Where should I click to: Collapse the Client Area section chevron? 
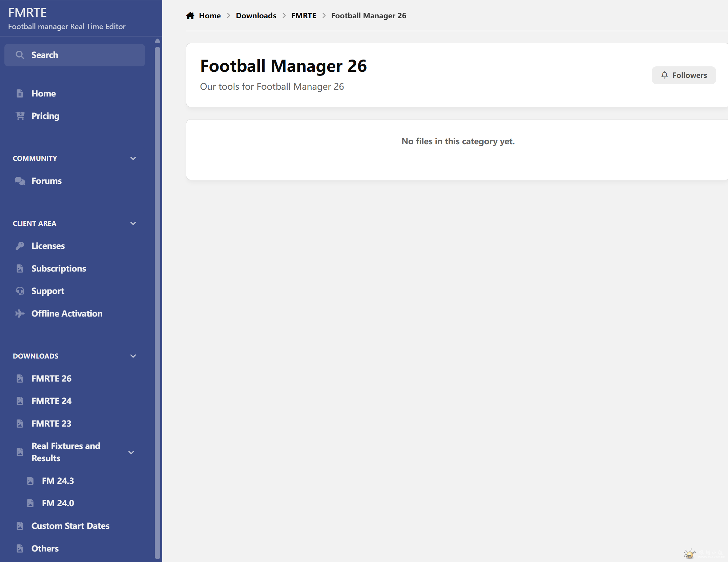(133, 223)
